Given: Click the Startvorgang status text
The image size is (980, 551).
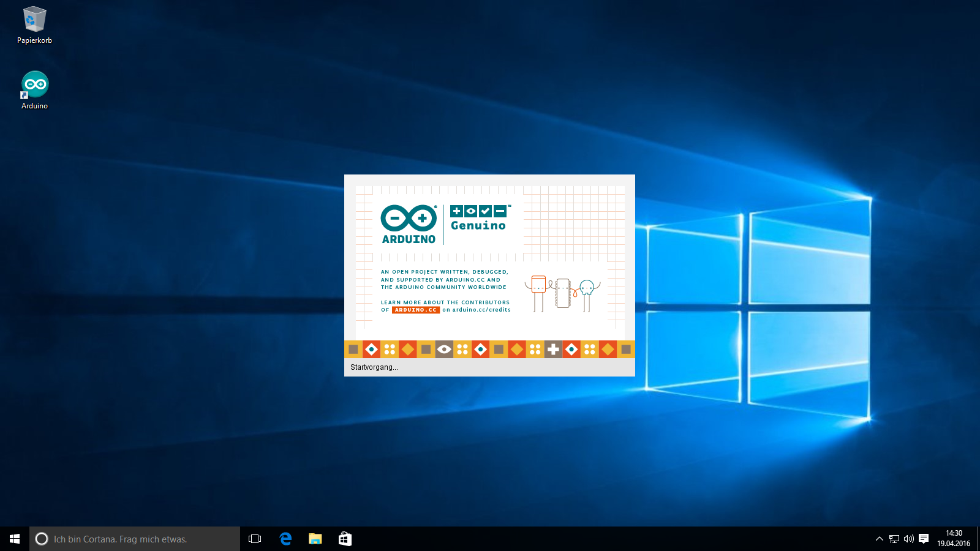Looking at the screenshot, I should [x=374, y=367].
